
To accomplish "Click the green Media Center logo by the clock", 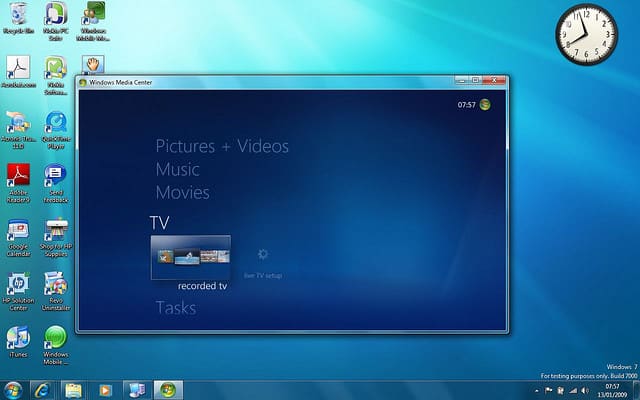I will pyautogui.click(x=485, y=104).
